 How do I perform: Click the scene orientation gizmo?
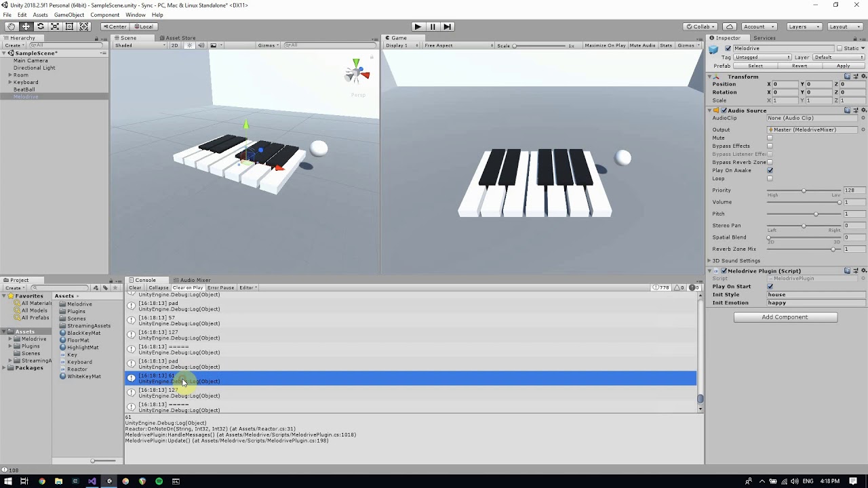click(357, 71)
